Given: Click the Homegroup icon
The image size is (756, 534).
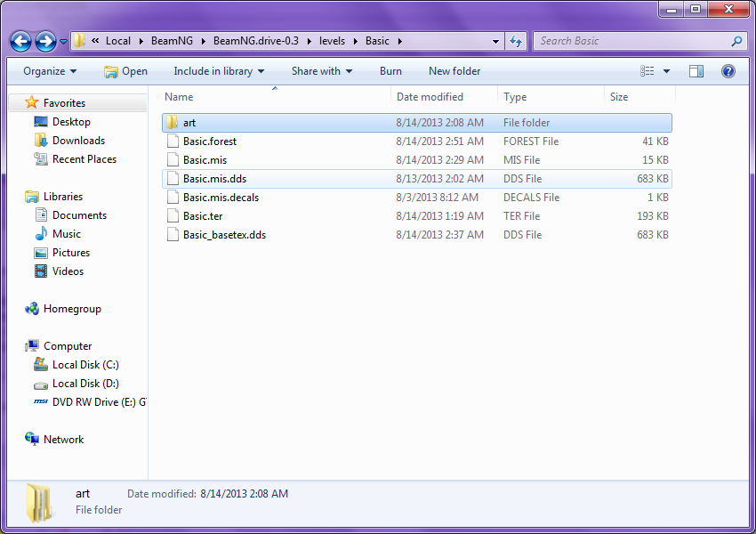Looking at the screenshot, I should (32, 309).
